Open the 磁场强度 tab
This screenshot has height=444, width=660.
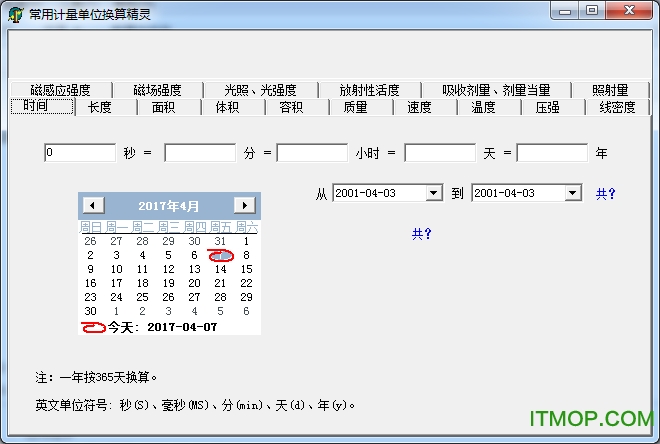pos(157,90)
